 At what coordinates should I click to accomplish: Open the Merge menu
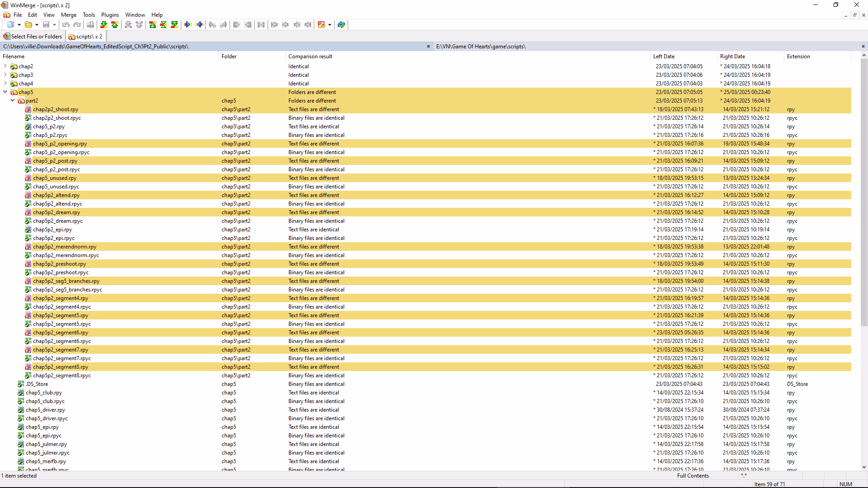69,15
